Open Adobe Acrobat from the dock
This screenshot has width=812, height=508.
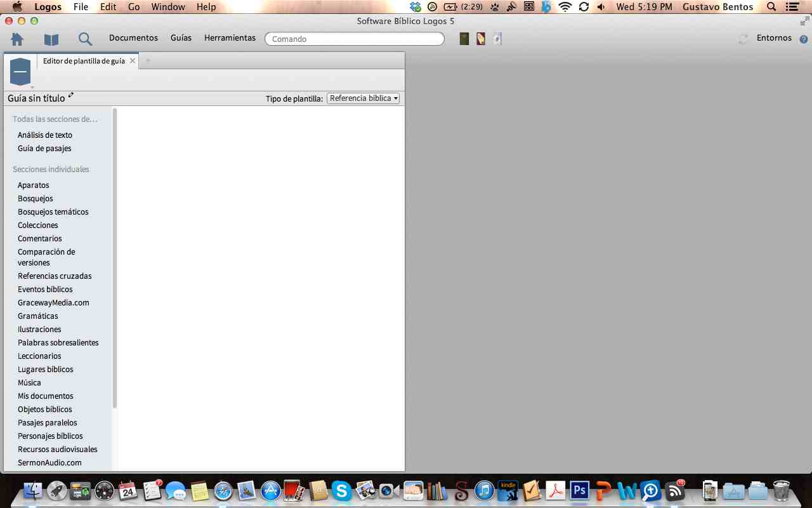(x=556, y=490)
